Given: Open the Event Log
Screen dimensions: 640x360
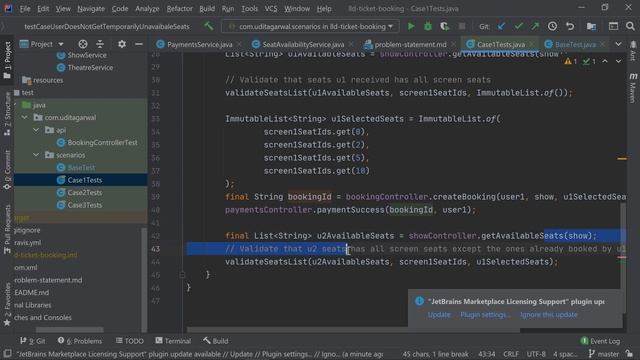Looking at the screenshot, I should tap(600, 341).
